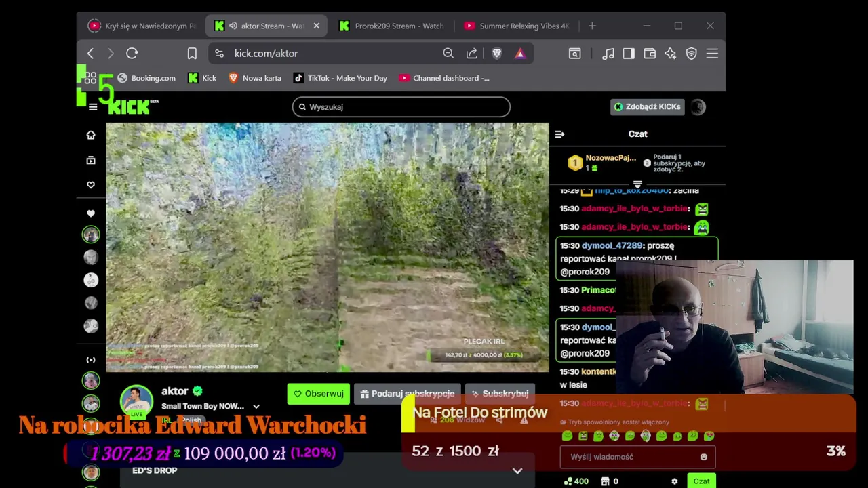Viewport: 868px width, 488px height.
Task: Toggle the Kick sidebar hamburger menu
Action: 93,107
